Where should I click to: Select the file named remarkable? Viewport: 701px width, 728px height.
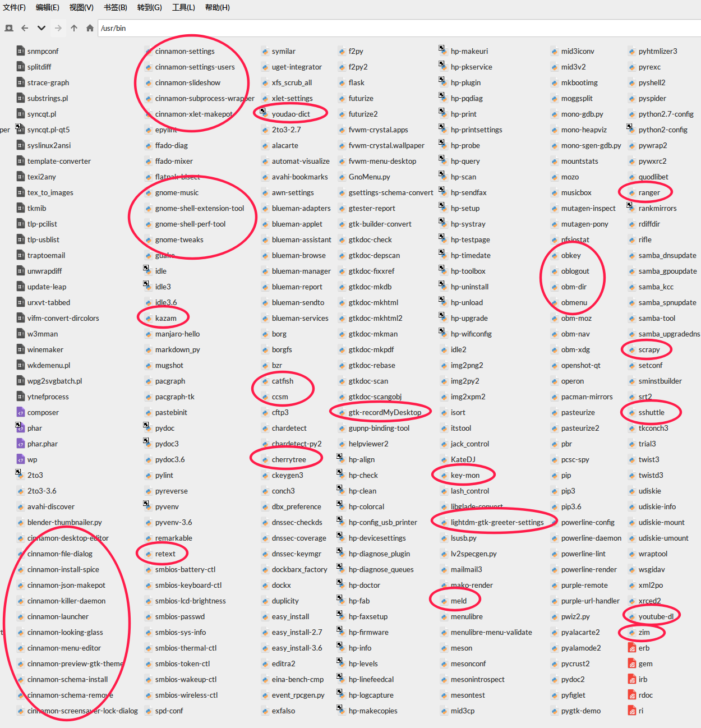pyautogui.click(x=173, y=538)
